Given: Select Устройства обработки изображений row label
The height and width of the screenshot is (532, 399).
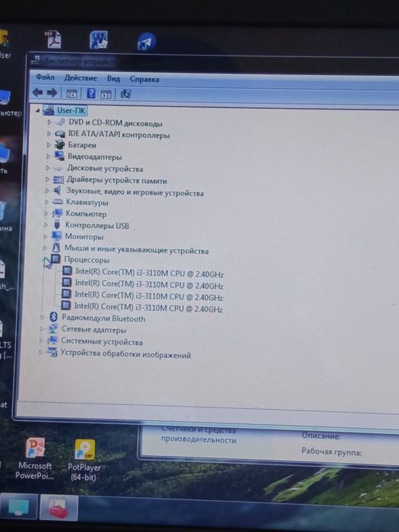Looking at the screenshot, I should [x=125, y=354].
